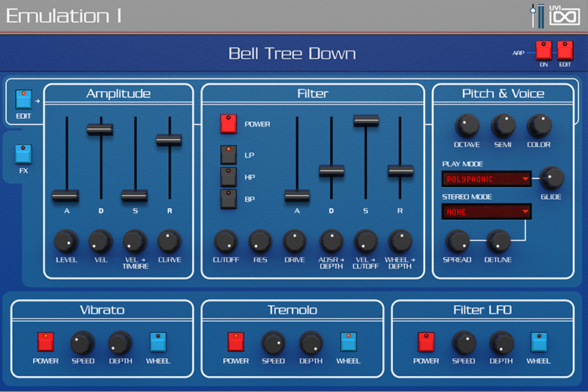Open the Stereo Mode None dropdown

(486, 212)
